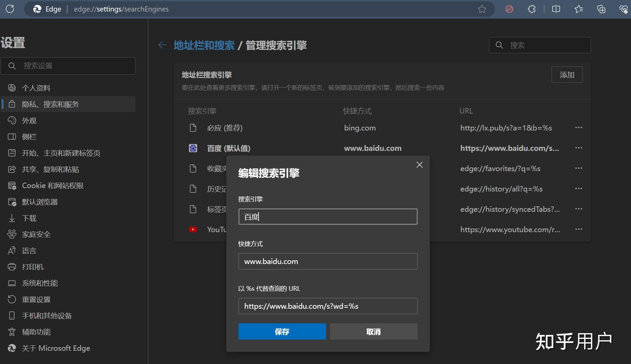The width and height of the screenshot is (631, 364).
Task: Open 语言 settings section
Action: [68, 250]
